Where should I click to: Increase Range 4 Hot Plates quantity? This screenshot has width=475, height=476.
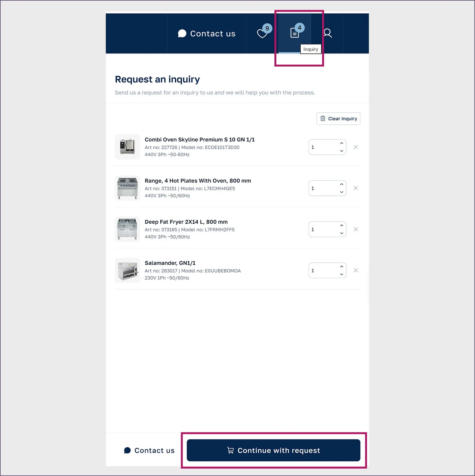tap(341, 184)
